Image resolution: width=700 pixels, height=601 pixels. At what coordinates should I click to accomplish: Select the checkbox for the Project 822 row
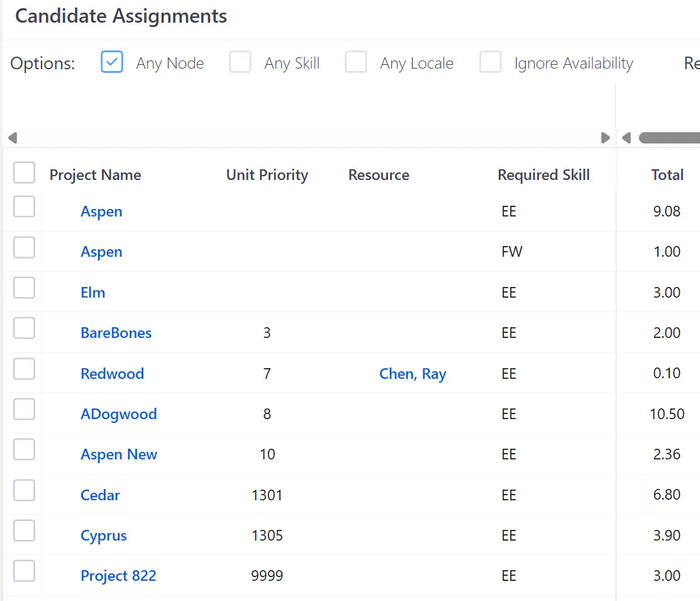24,571
